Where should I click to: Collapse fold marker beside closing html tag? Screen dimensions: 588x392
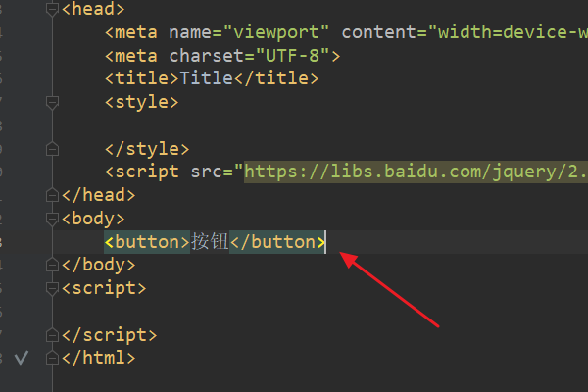(52, 358)
